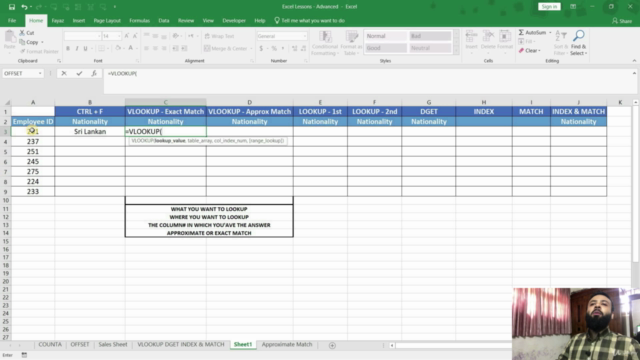Open Font group dialog launcher
Screen dimensions: 640x360
(137, 61)
